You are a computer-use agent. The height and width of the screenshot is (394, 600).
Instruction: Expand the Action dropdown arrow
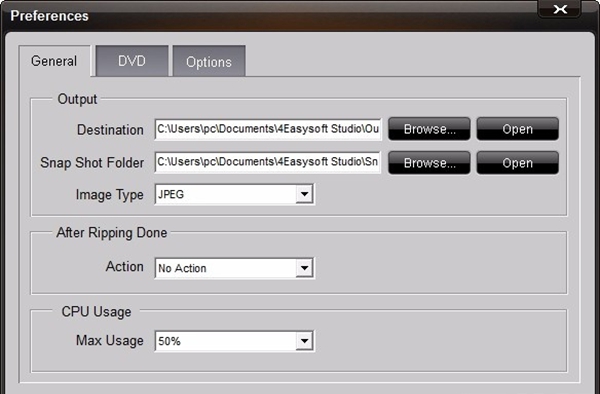pyautogui.click(x=305, y=268)
